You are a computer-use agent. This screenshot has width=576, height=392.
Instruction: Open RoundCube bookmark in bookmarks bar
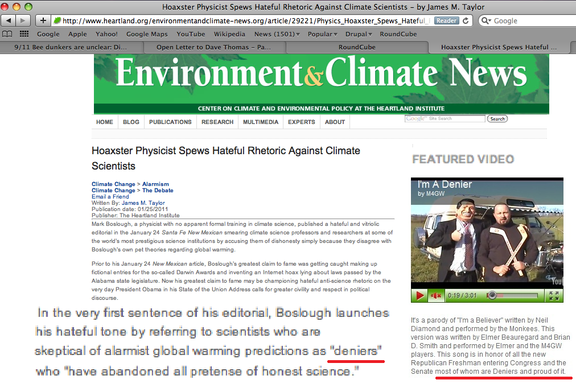398,34
